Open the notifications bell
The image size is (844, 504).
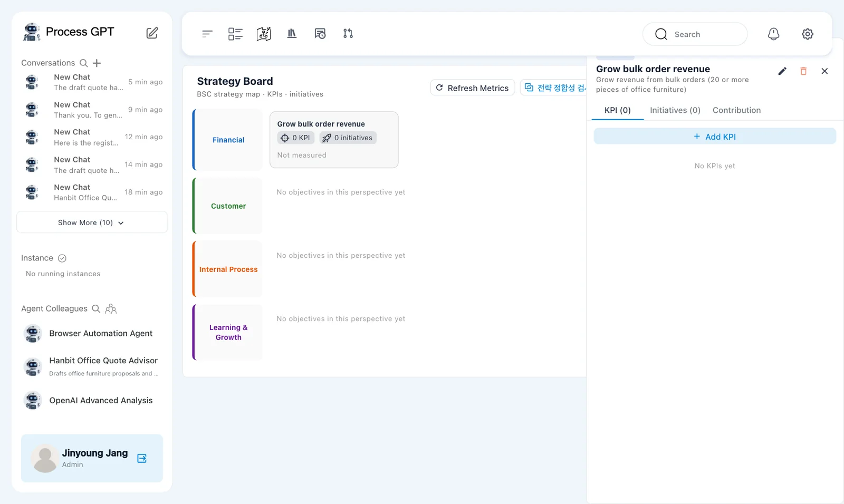point(773,34)
